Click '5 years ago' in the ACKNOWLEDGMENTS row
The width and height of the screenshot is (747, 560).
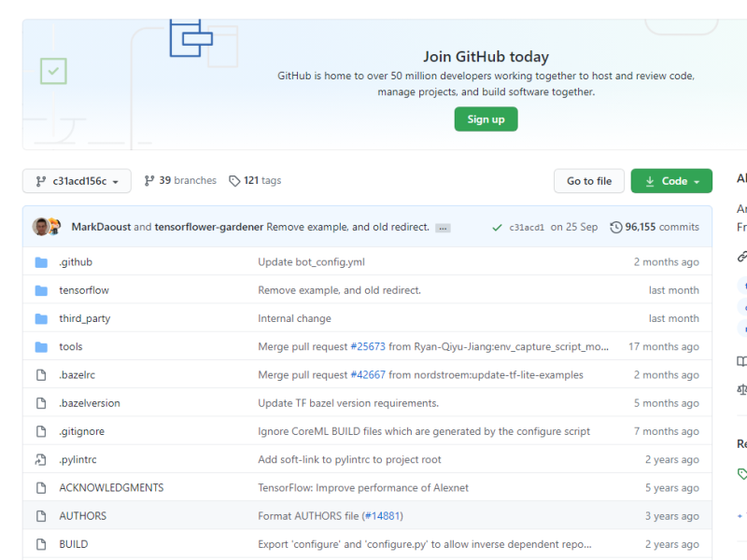(x=672, y=487)
